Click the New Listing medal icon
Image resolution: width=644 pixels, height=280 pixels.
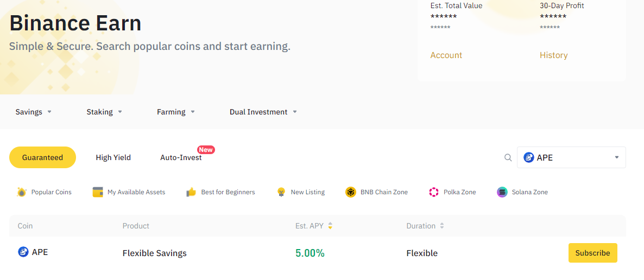pyautogui.click(x=281, y=192)
